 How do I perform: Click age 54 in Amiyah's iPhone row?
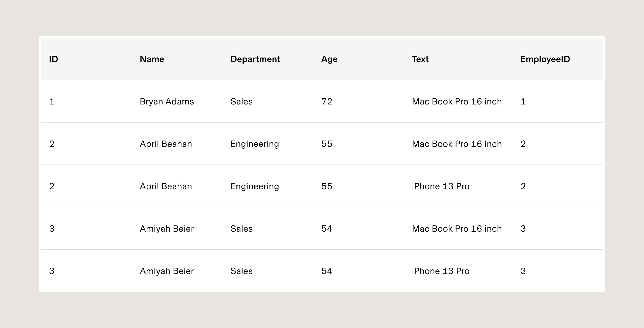coord(327,271)
